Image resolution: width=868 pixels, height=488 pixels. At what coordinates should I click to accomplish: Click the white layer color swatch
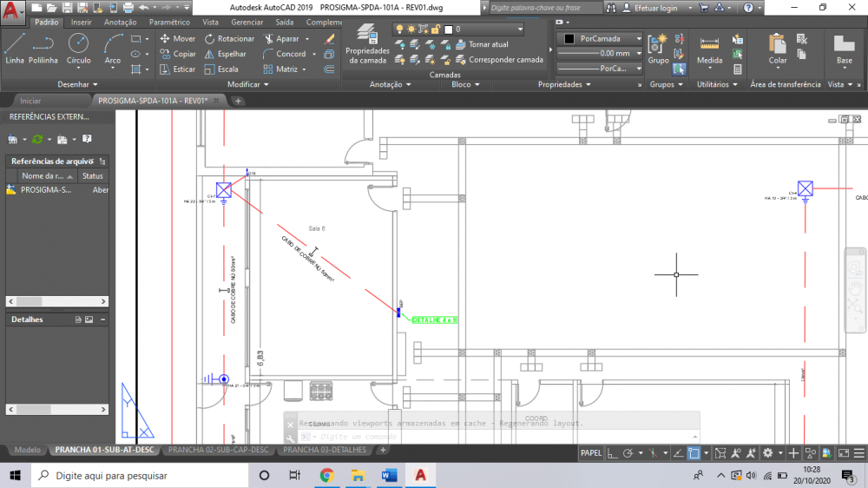[449, 29]
